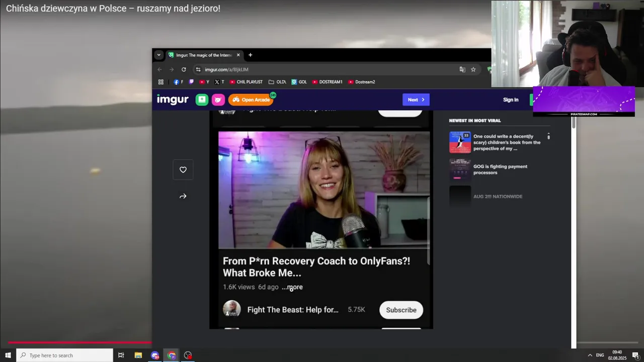This screenshot has height=362, width=644.
Task: Open the pink meme generator icon
Action: coord(218,100)
